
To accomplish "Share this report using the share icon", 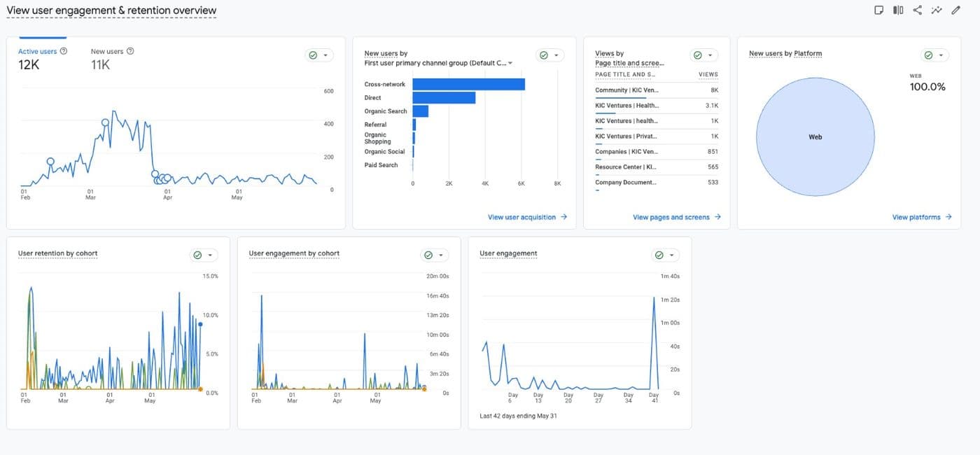I will tap(917, 10).
